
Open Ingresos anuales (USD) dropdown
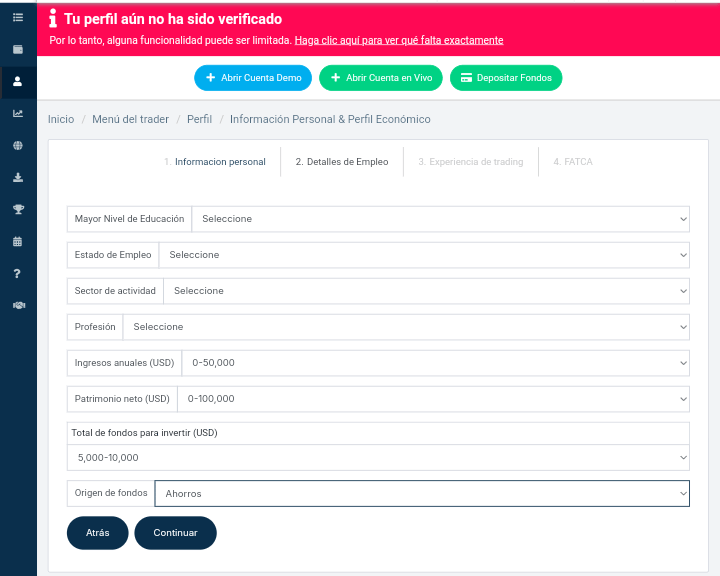click(x=435, y=363)
